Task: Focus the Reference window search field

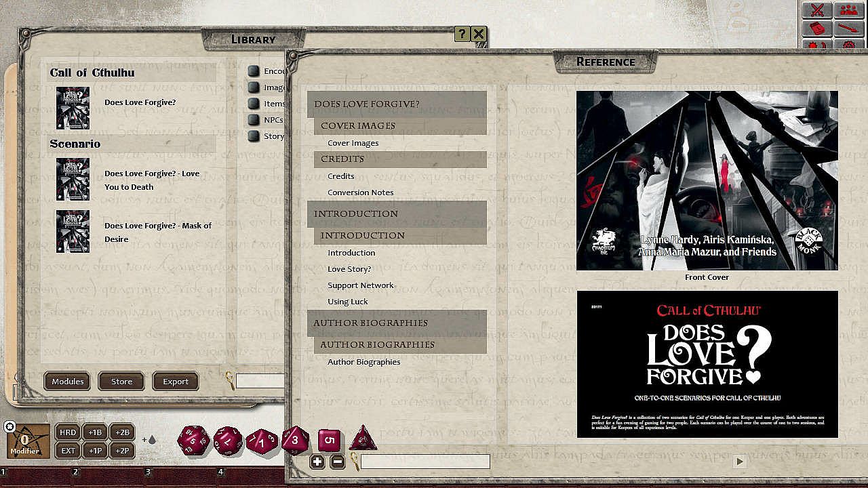Action: [425, 462]
